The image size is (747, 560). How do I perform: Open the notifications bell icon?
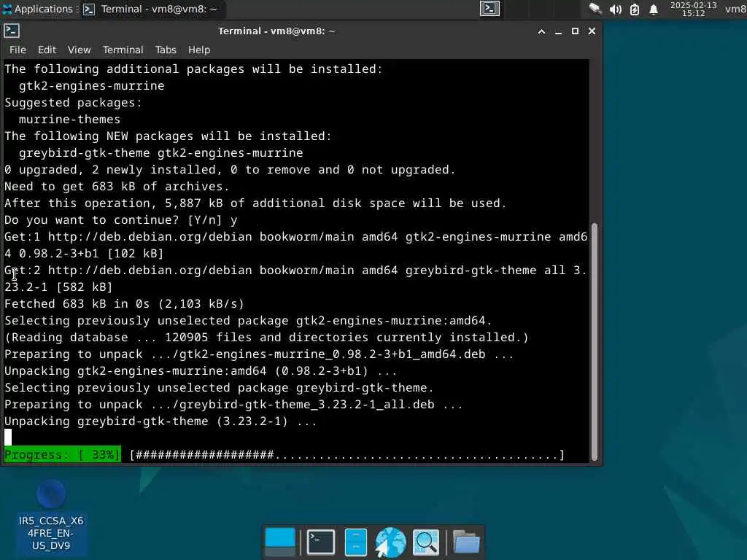[654, 9]
